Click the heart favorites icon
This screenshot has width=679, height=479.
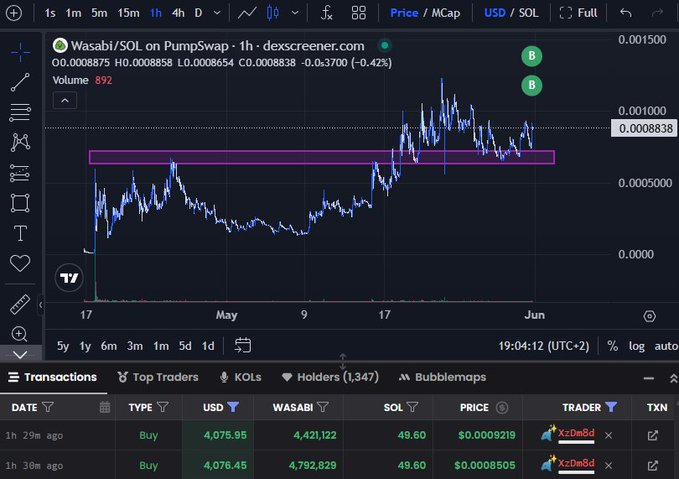(x=20, y=263)
